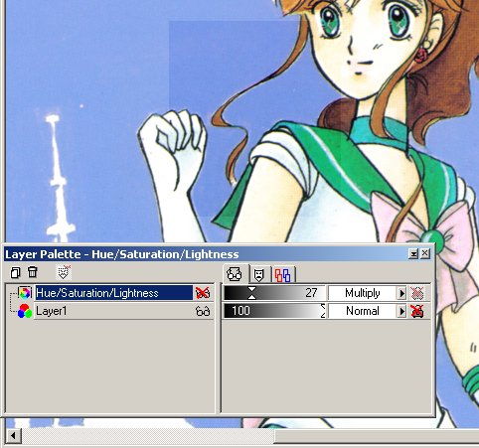This screenshot has width=479, height=448.
Task: Click the Layer1 RGB circles icon
Action: 25,311
